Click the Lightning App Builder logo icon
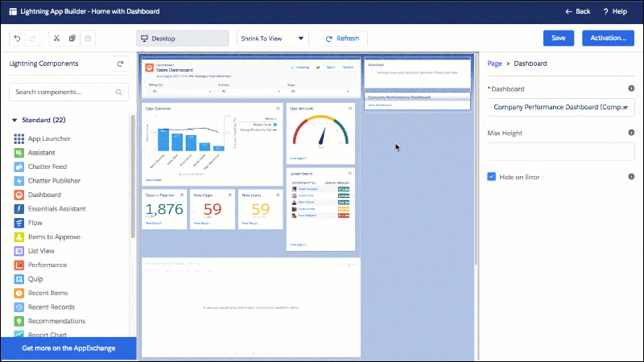The height and width of the screenshot is (362, 644). click(13, 11)
